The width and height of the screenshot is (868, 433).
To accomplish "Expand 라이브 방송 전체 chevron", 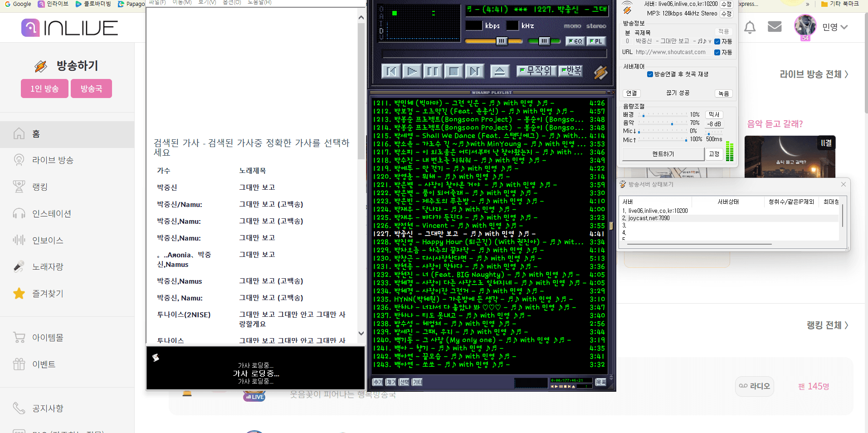I will (x=846, y=74).
